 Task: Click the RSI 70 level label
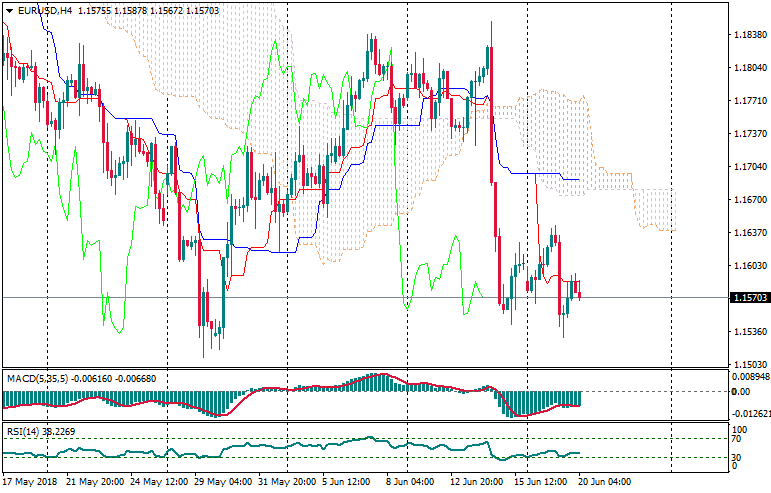tap(739, 439)
